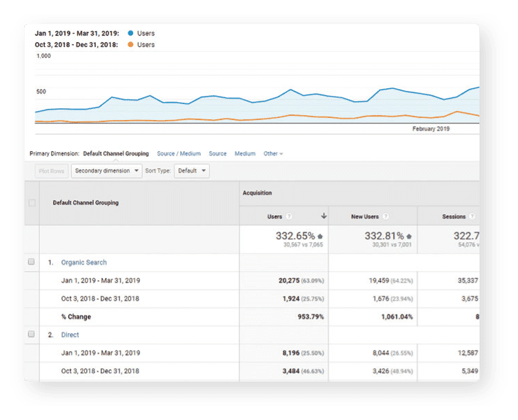
Task: Click the blue Users legend dot
Action: (130, 33)
